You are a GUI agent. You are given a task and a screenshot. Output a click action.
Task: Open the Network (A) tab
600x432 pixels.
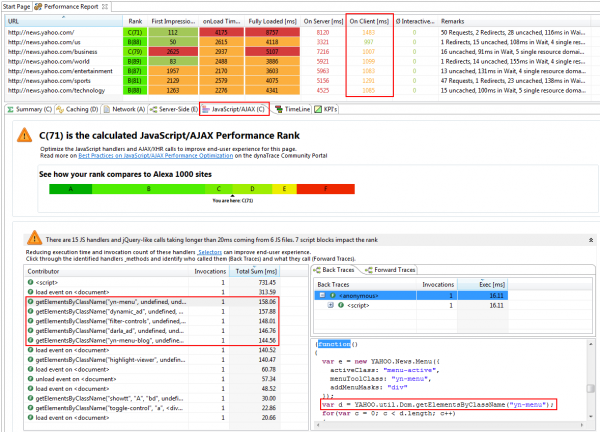(x=124, y=109)
